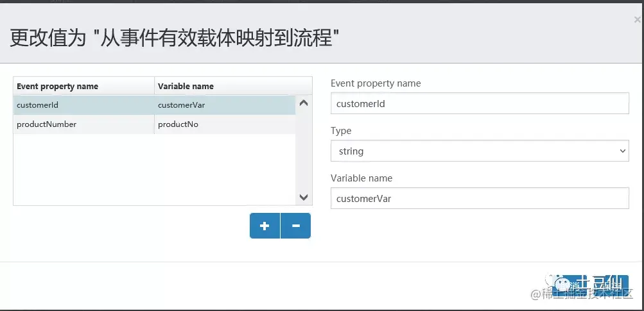644x311 pixels.
Task: Focus the Event property name input field
Action: [480, 103]
